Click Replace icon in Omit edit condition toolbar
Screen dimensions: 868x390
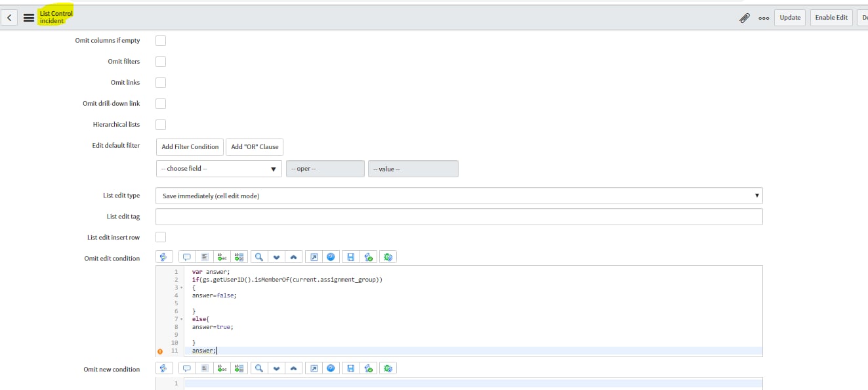point(222,257)
